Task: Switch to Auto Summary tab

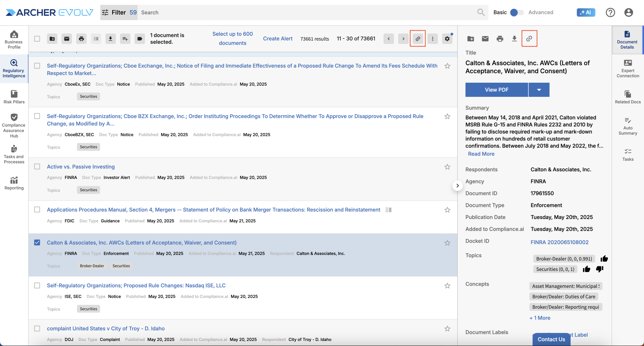Action: coord(628,126)
